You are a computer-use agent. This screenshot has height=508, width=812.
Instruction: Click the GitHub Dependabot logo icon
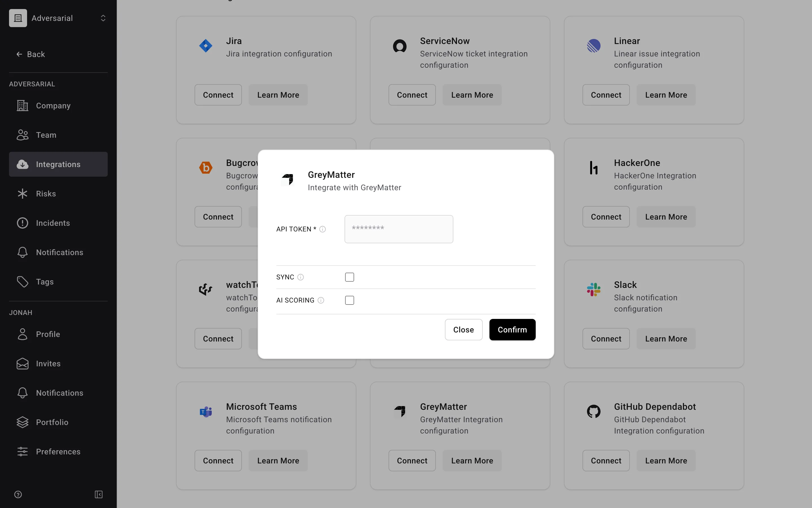pyautogui.click(x=593, y=411)
